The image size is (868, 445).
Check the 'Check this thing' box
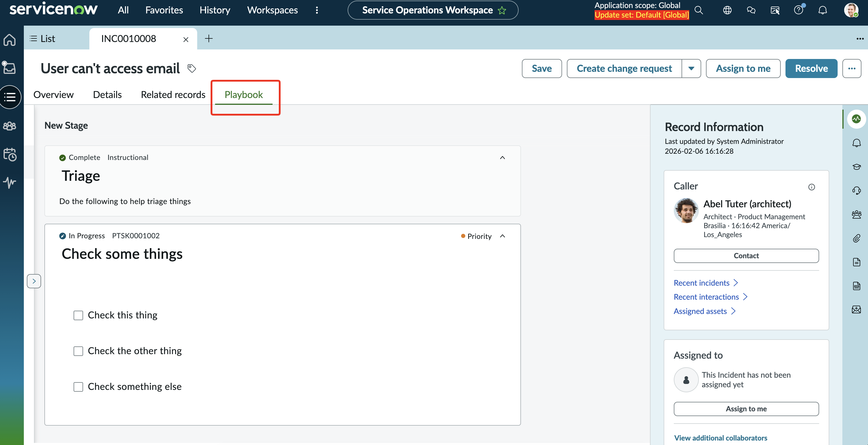pos(78,315)
